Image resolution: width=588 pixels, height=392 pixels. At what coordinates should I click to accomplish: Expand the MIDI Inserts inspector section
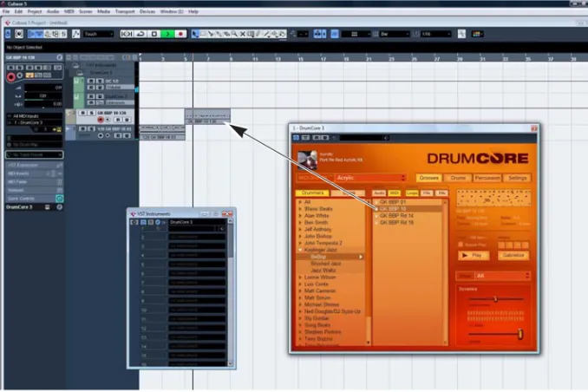34,173
